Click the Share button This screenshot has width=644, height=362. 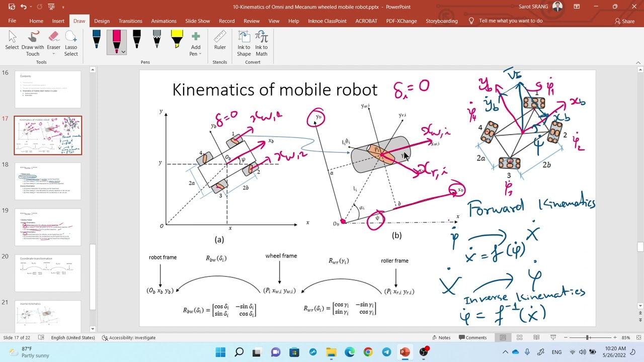point(624,21)
